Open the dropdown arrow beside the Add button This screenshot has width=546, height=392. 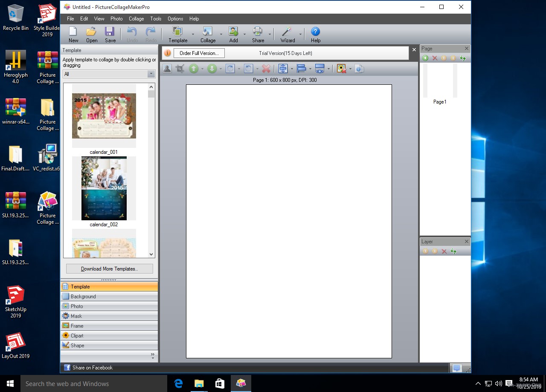244,35
